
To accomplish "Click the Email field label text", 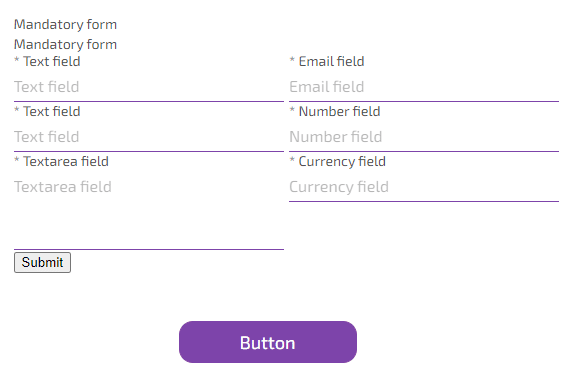I will [x=331, y=61].
